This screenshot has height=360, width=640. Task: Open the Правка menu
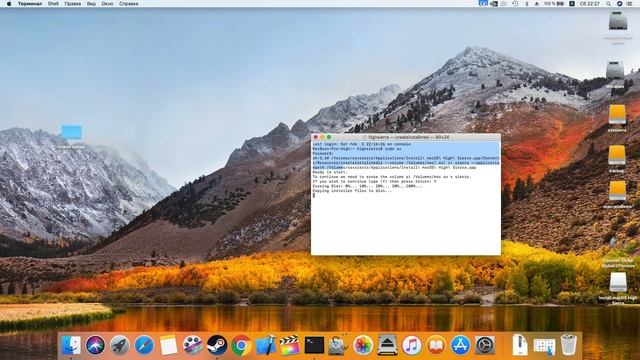tap(72, 4)
